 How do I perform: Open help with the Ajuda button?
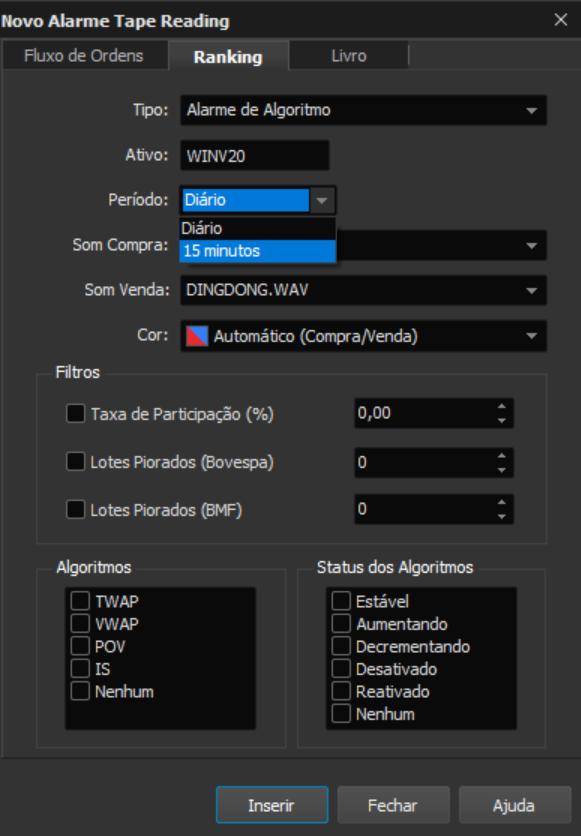(x=514, y=805)
